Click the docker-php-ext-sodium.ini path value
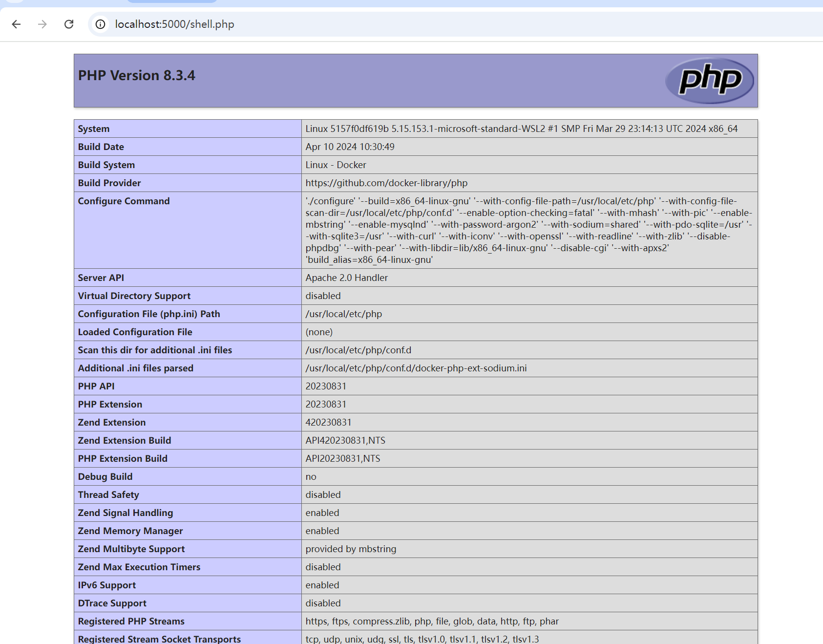Viewport: 823px width, 644px height. click(416, 368)
